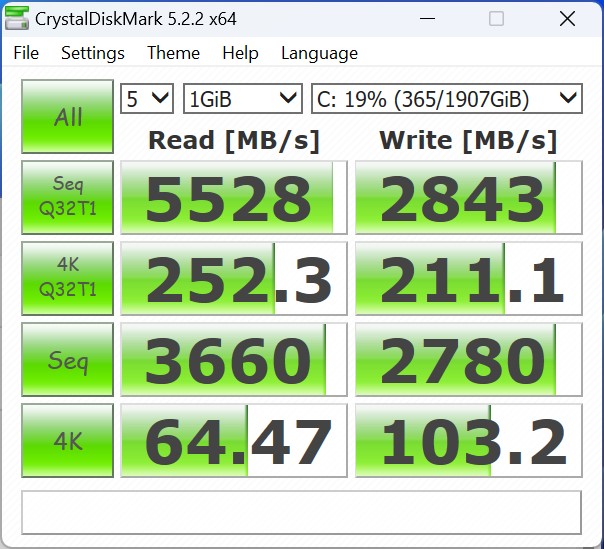This screenshot has height=549, width=604.
Task: Open the test count dropdown showing 5
Action: [x=147, y=98]
